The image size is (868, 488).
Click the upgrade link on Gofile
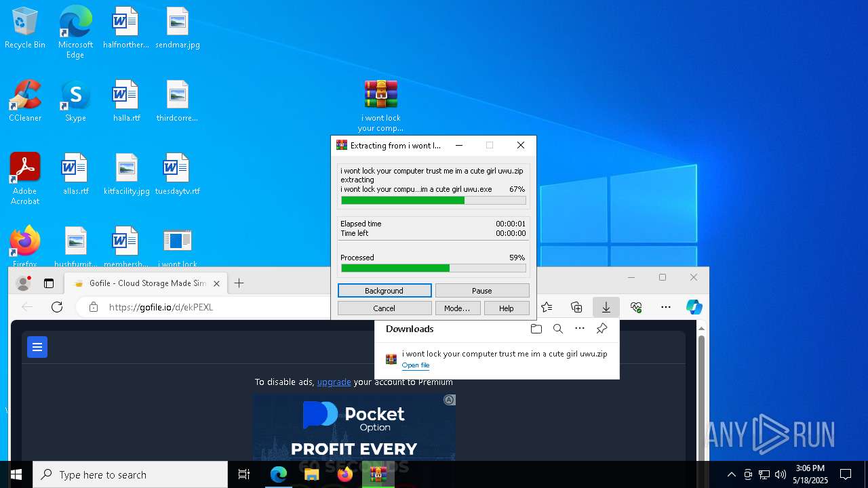[334, 382]
